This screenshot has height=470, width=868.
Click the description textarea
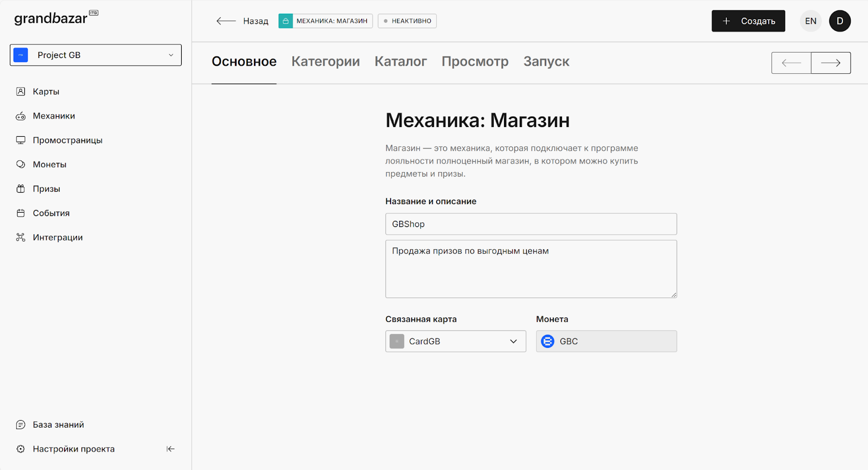[x=531, y=269]
